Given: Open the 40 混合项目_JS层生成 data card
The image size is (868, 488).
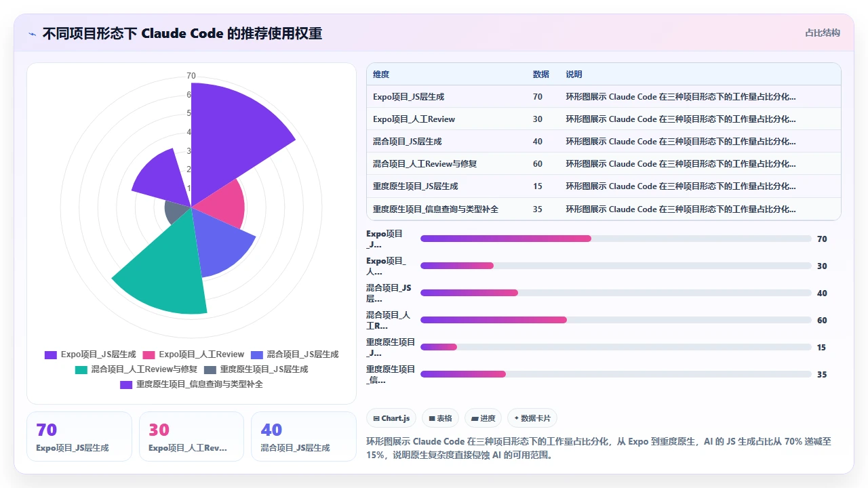Looking at the screenshot, I should 304,436.
